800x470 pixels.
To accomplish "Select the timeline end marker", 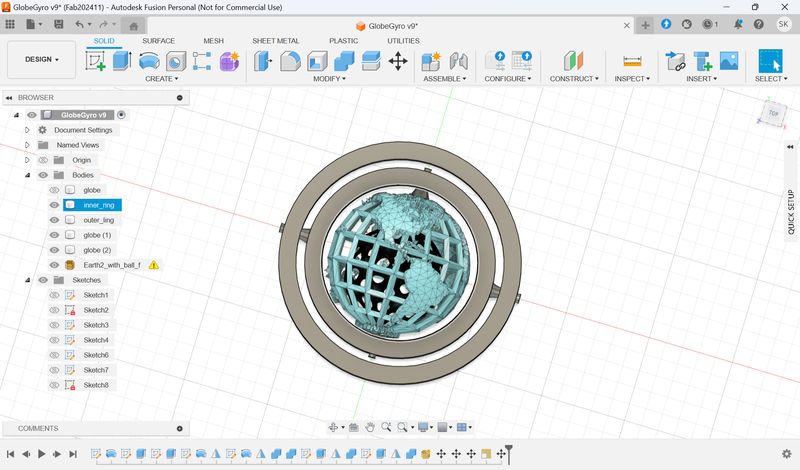I will [509, 453].
